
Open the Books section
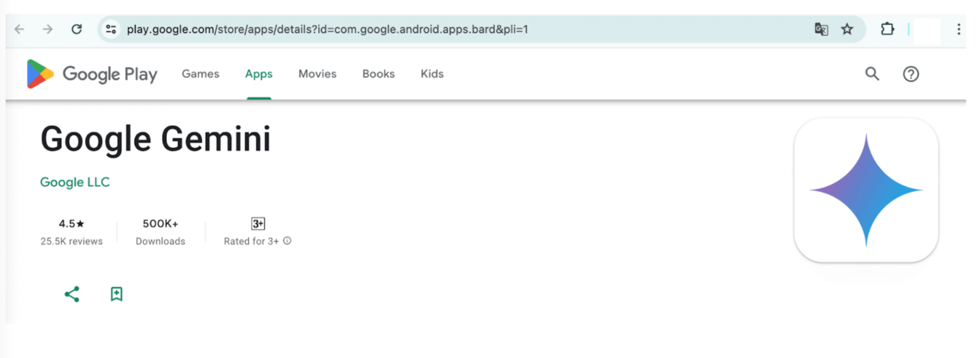pos(379,74)
